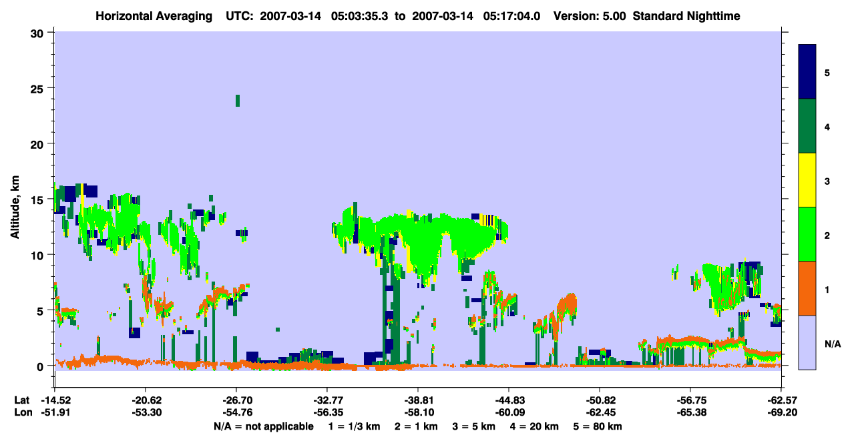Click longitude value -60.09
868x445 pixels.
click(509, 413)
